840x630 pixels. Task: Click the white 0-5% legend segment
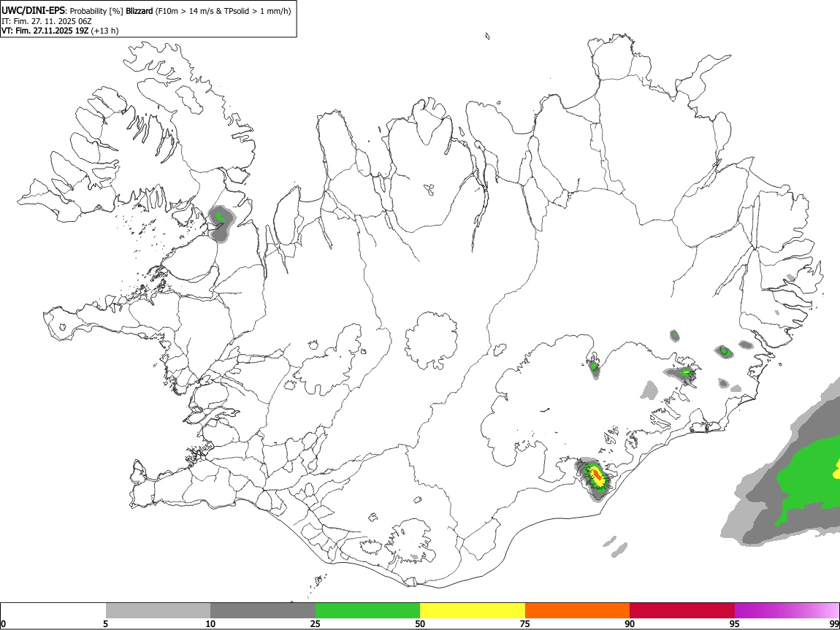53,610
